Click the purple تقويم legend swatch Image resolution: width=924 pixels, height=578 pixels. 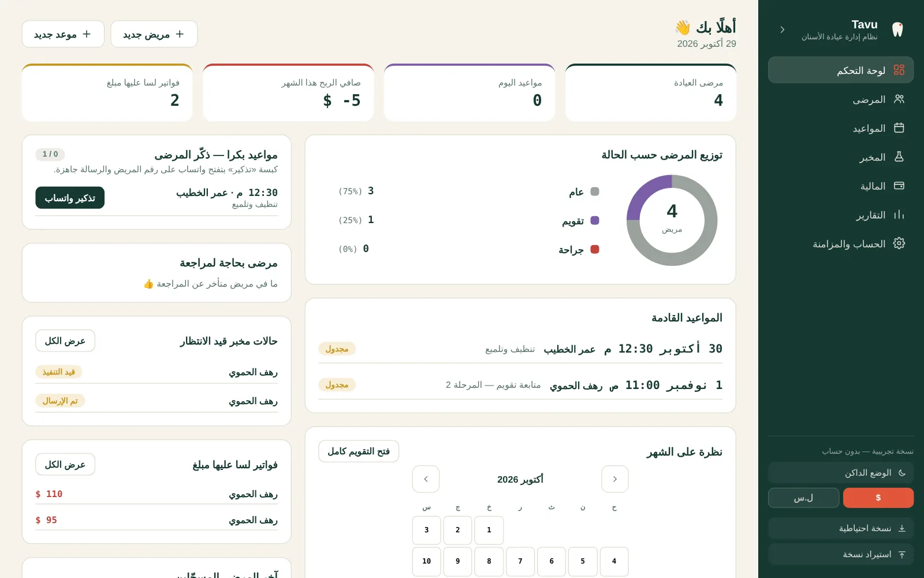[x=595, y=220]
